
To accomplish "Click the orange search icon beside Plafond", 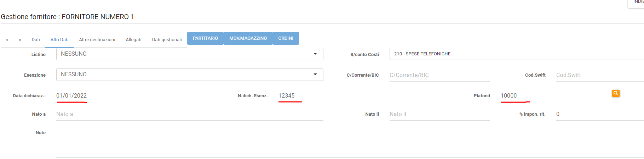I will 616,93.
